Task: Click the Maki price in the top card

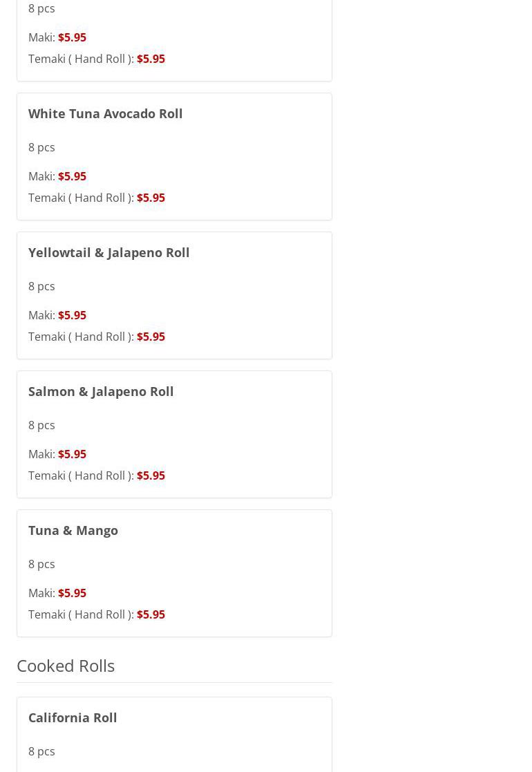Action: coord(72,37)
